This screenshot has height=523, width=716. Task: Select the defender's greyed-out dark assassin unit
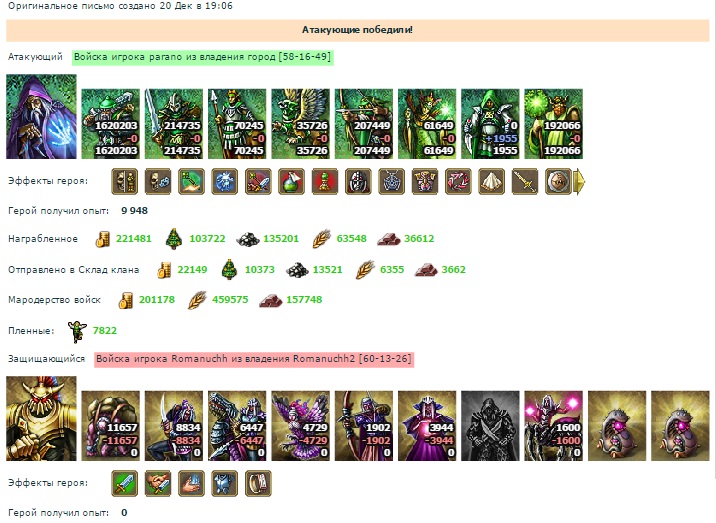[x=490, y=426]
